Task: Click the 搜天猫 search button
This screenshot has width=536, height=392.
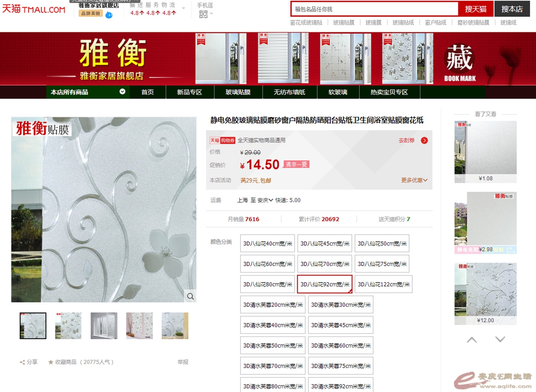Action: point(476,9)
